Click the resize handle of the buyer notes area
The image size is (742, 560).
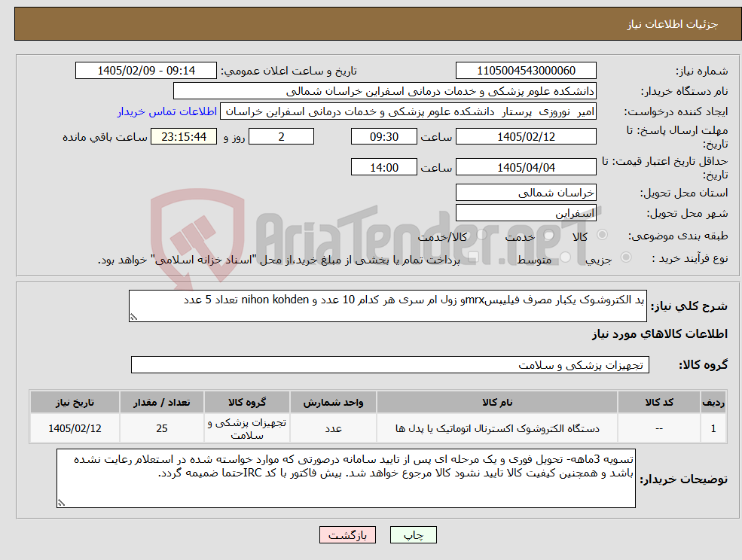pyautogui.click(x=61, y=504)
